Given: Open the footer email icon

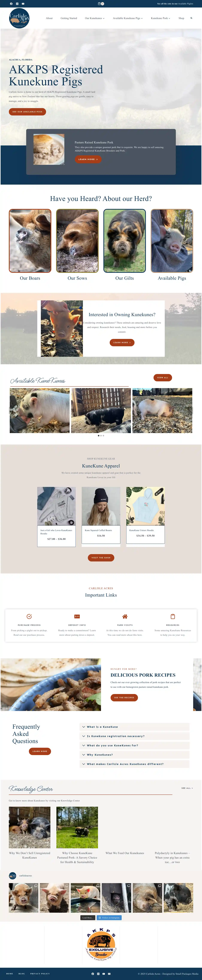Looking at the screenshot, I should pyautogui.click(x=109, y=974).
